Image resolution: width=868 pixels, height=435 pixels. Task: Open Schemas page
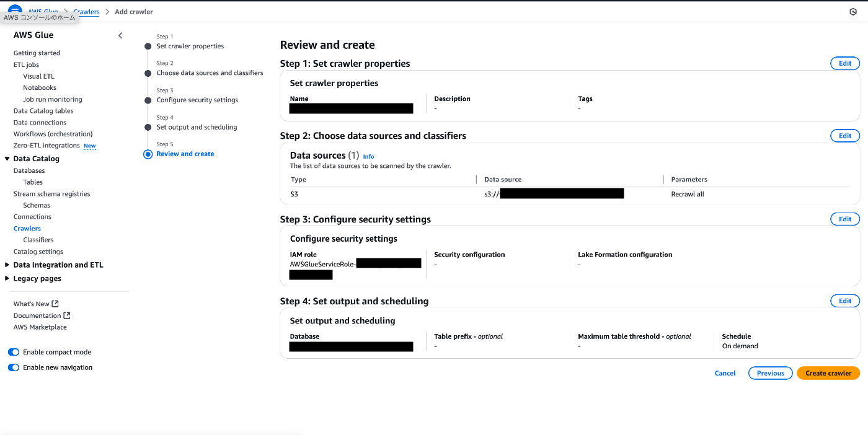(x=37, y=205)
